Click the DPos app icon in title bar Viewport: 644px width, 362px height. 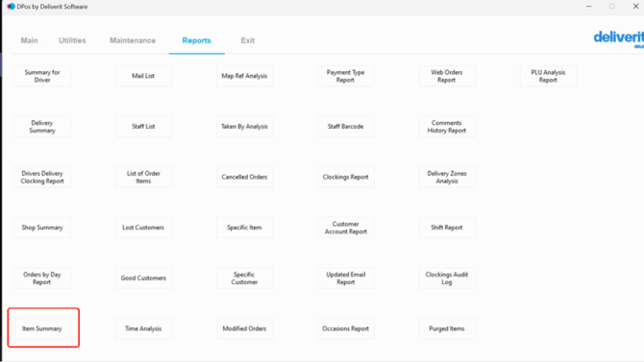point(11,6)
